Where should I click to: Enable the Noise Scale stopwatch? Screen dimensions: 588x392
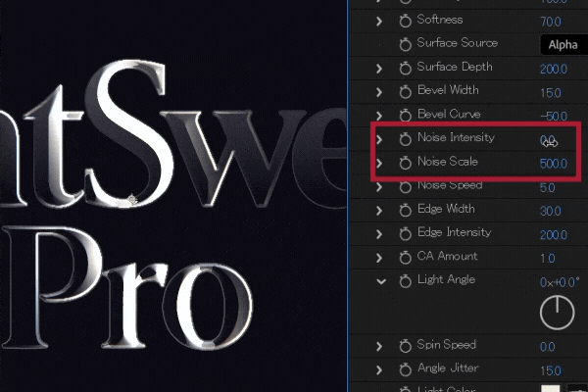(405, 162)
